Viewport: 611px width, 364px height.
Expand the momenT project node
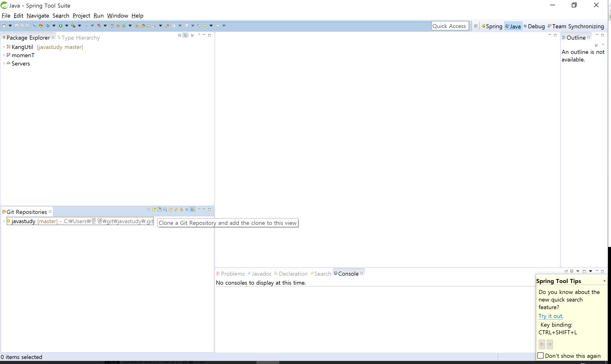coord(4,55)
